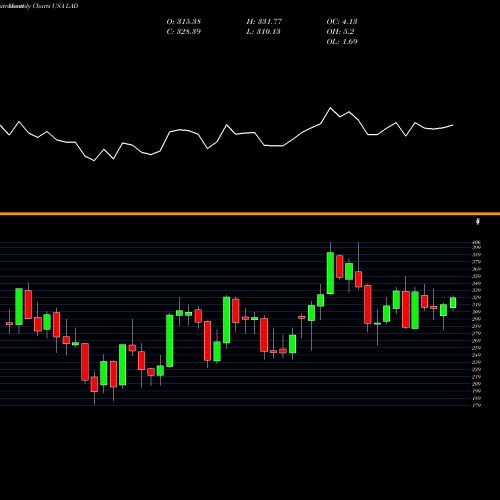Click the 'OL: 1.69' reading
500x500 pixels.
click(x=342, y=42)
